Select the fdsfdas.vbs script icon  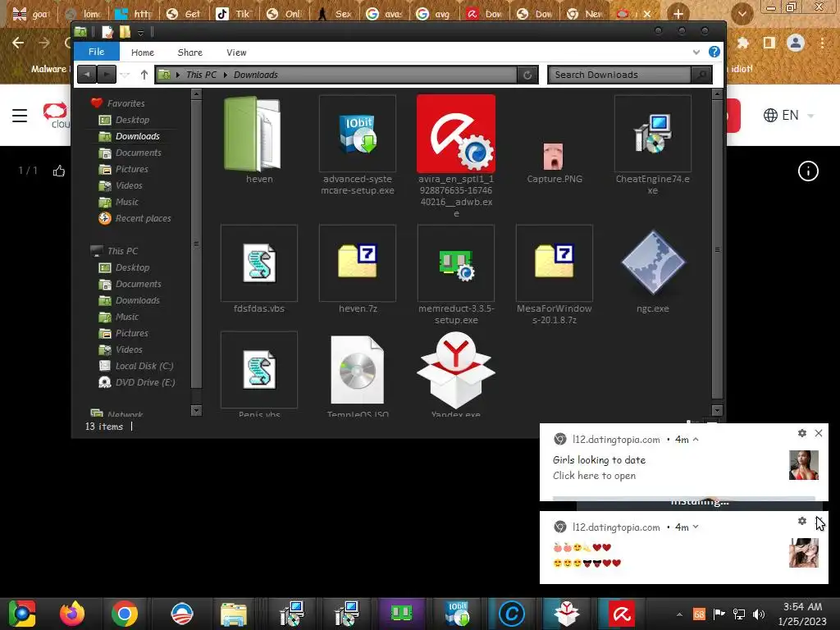(258, 263)
